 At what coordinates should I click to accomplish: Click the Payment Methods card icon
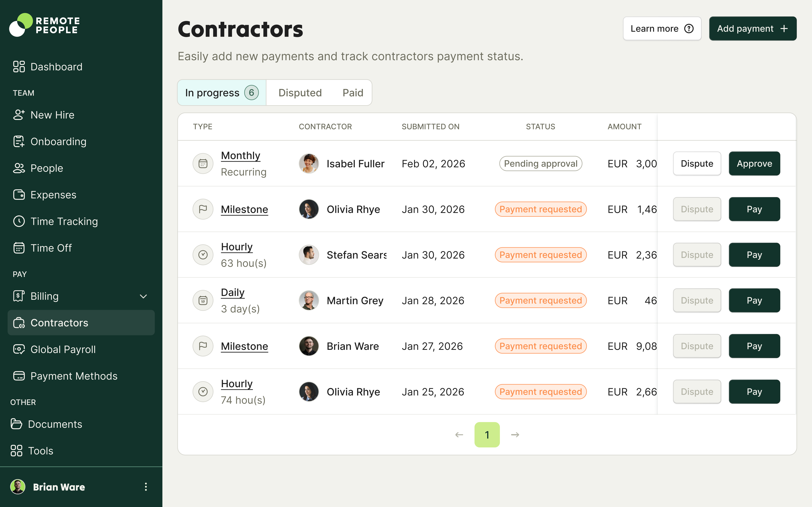coord(19,376)
